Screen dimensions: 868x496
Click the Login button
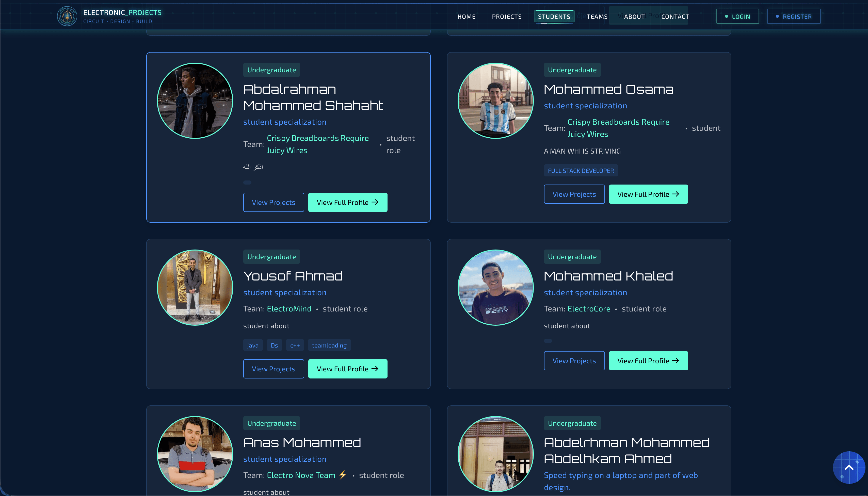[737, 16]
